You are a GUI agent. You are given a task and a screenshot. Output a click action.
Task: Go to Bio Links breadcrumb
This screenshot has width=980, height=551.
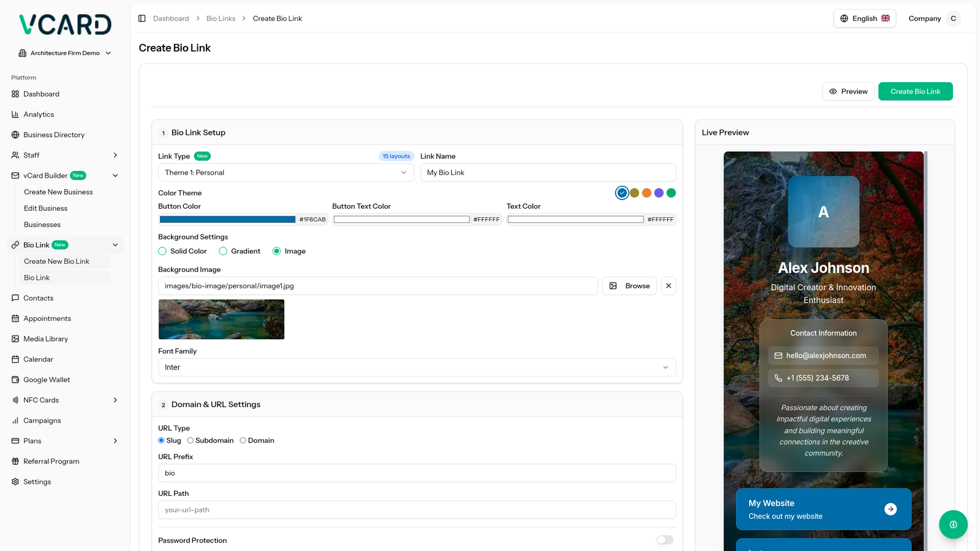221,18
